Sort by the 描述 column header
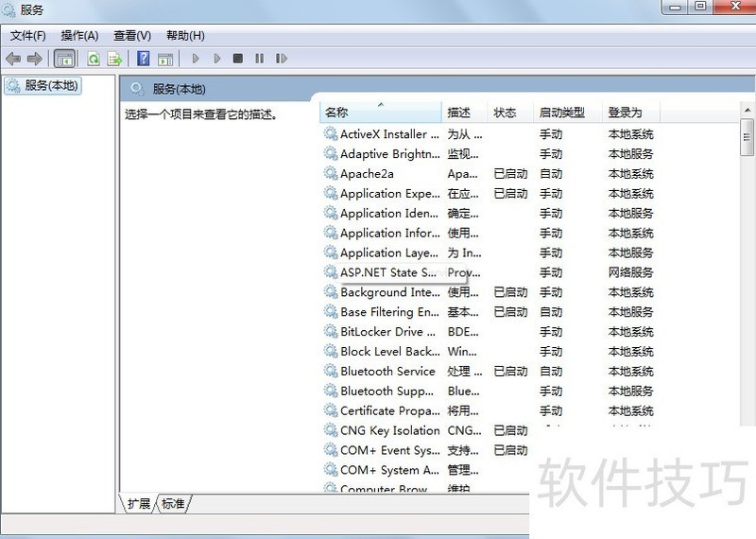 pos(464,113)
